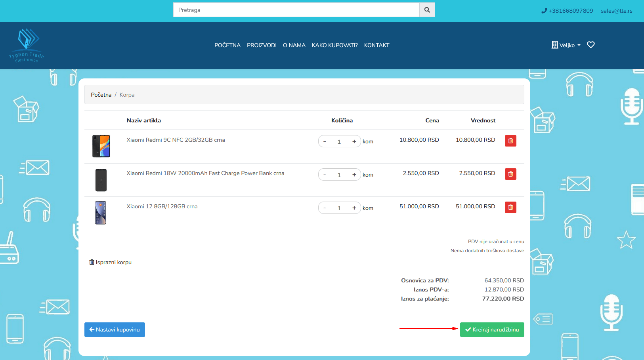Increase Xiaomi Redmi 9C quantity with plus
Viewport: 644px width, 360px height.
pyautogui.click(x=354, y=141)
